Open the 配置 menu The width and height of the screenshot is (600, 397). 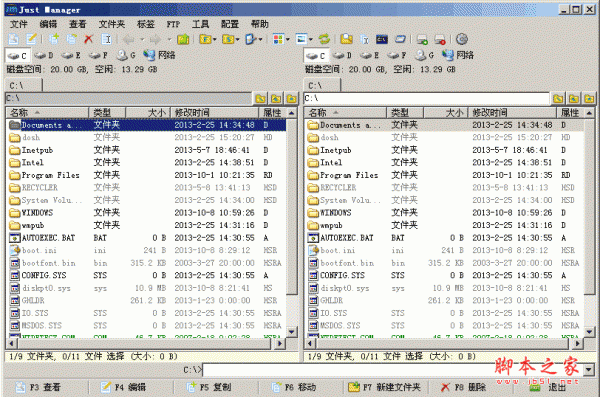[x=230, y=24]
